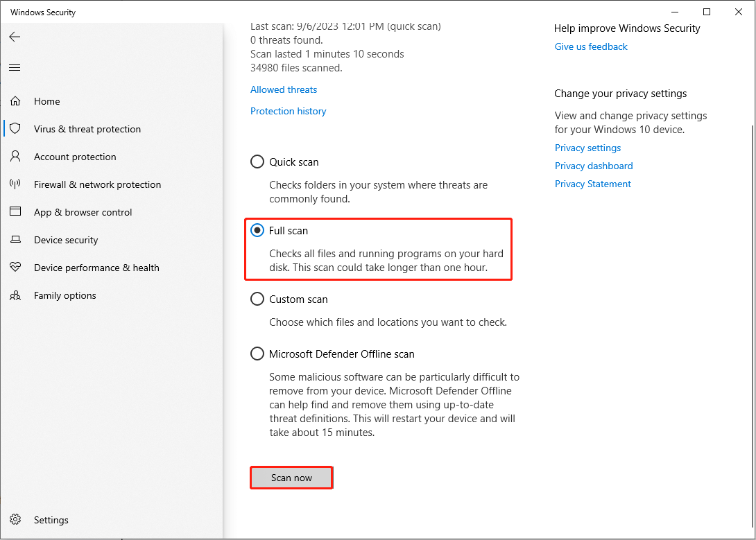
Task: Select the Virus & threat protection shield icon
Action: pos(15,129)
